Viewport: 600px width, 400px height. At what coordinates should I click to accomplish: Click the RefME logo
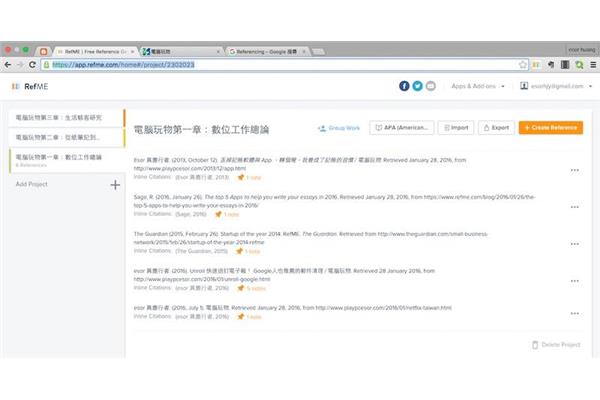(x=30, y=87)
